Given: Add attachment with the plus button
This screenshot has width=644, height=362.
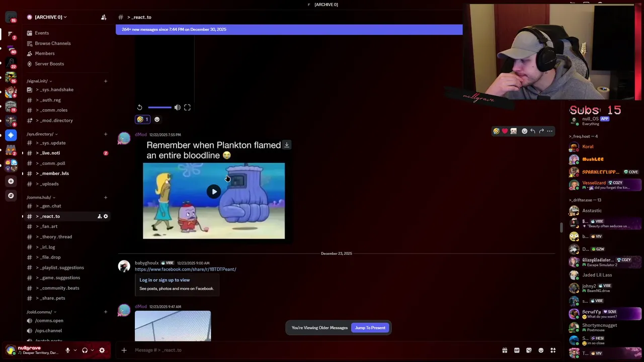Looking at the screenshot, I should pos(124,350).
